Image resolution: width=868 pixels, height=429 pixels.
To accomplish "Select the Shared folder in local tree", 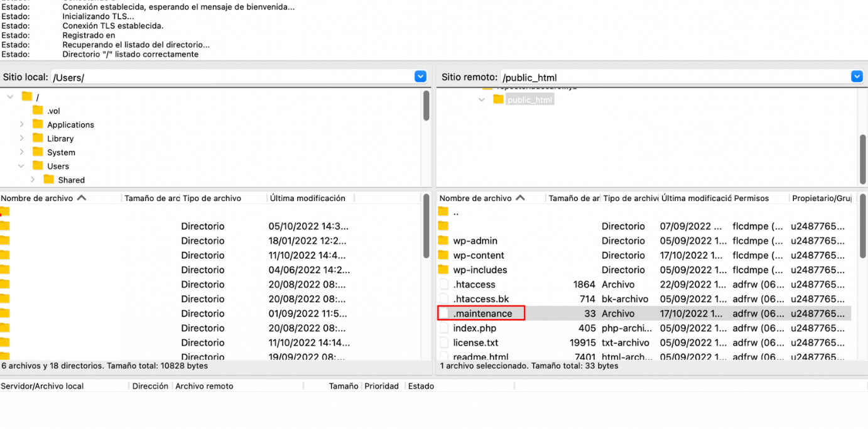I will (x=71, y=180).
